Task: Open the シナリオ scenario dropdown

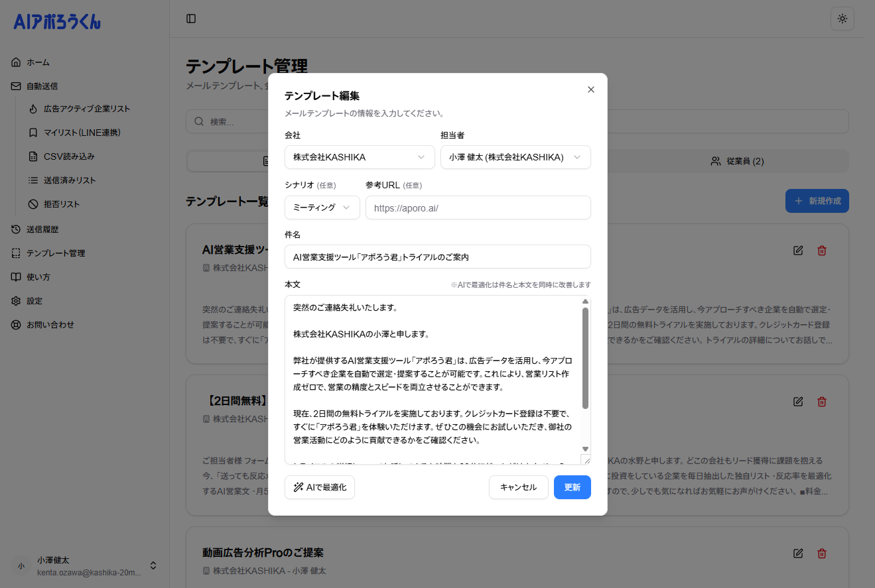Action: pyautogui.click(x=322, y=207)
